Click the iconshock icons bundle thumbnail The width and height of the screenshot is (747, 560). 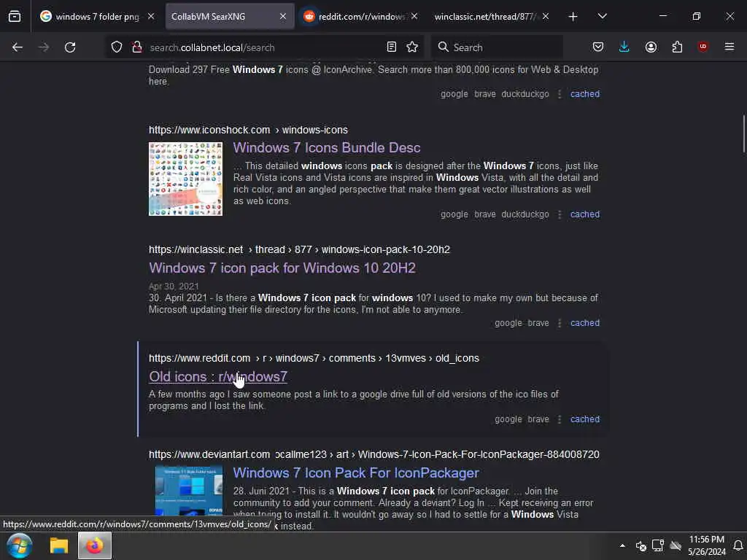click(185, 179)
